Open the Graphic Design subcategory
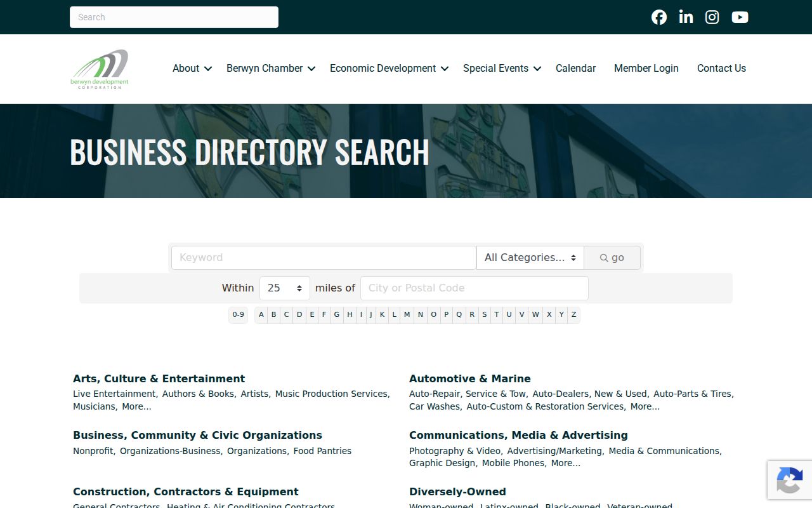The image size is (812, 508). (442, 464)
